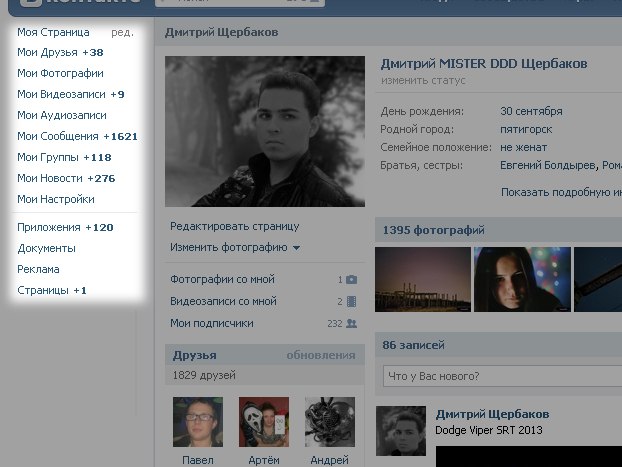The width and height of the screenshot is (622, 467).
Task: Open Страницы +1
Action: (x=52, y=290)
